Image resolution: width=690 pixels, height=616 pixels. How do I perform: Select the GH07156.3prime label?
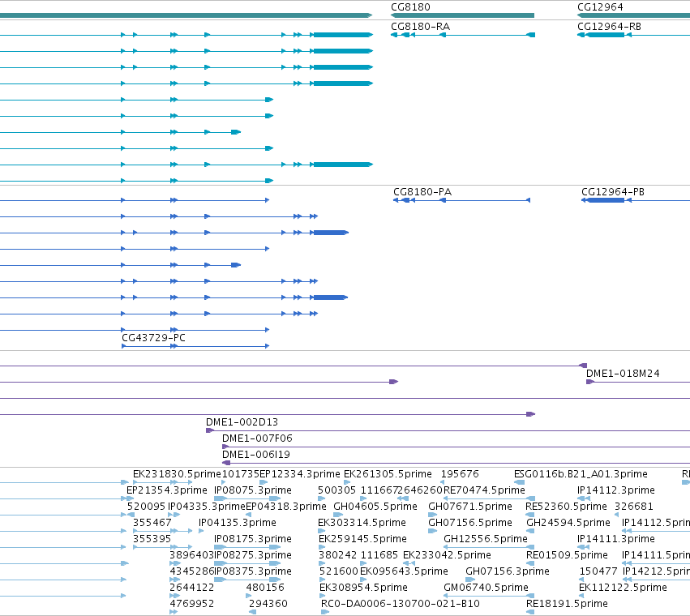508,572
